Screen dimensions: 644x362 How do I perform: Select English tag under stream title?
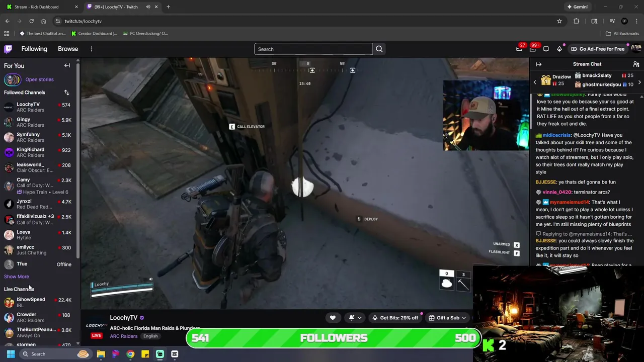coord(150,336)
